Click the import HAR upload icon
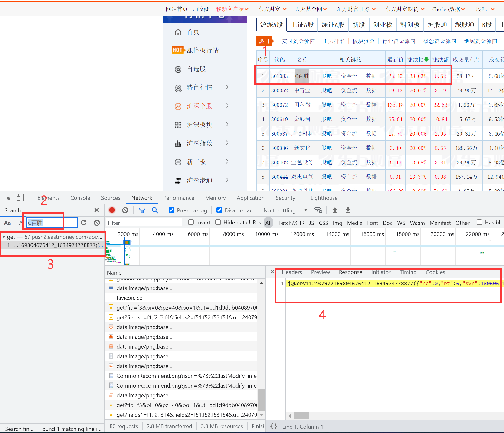 tap(335, 210)
